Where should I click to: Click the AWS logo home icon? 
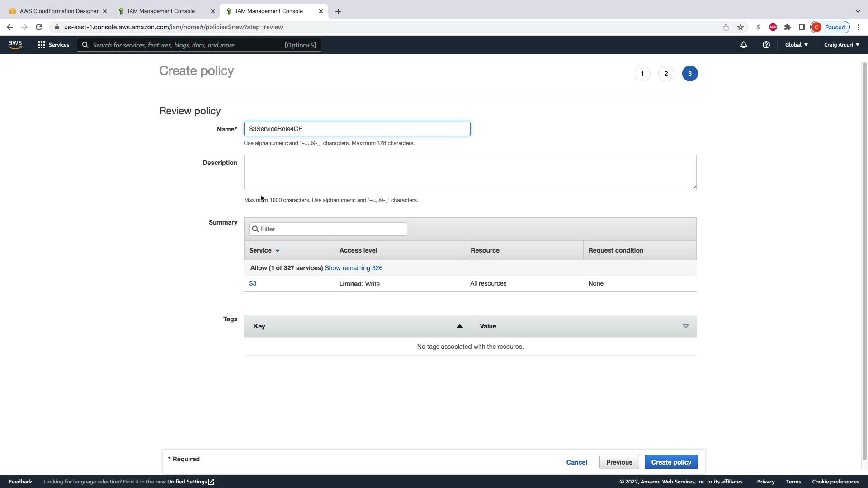pos(15,45)
